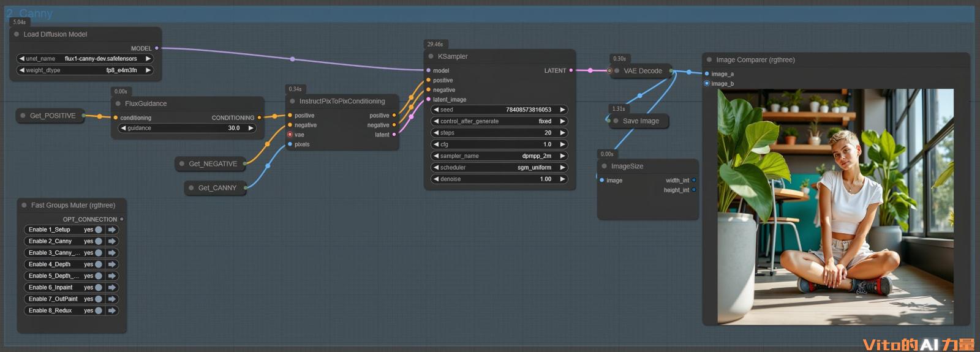The width and height of the screenshot is (980, 352).
Task: Mute group with Enable 6_Inpaint switch
Action: [99, 287]
